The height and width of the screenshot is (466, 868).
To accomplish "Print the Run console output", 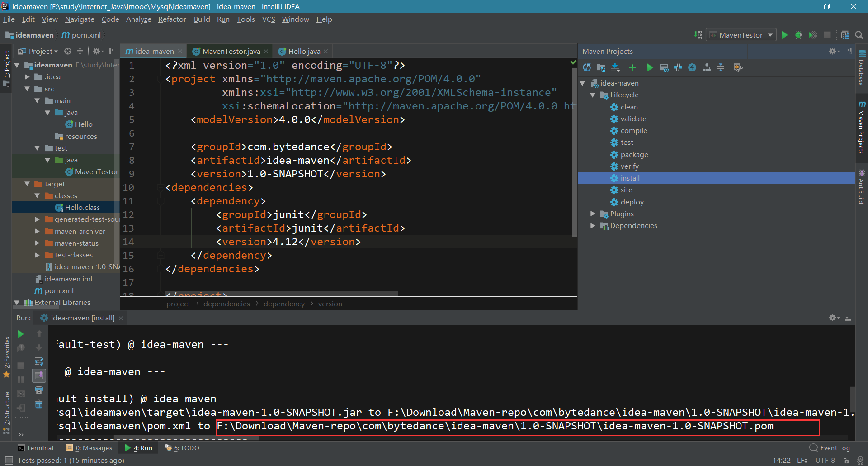I will [x=39, y=390].
